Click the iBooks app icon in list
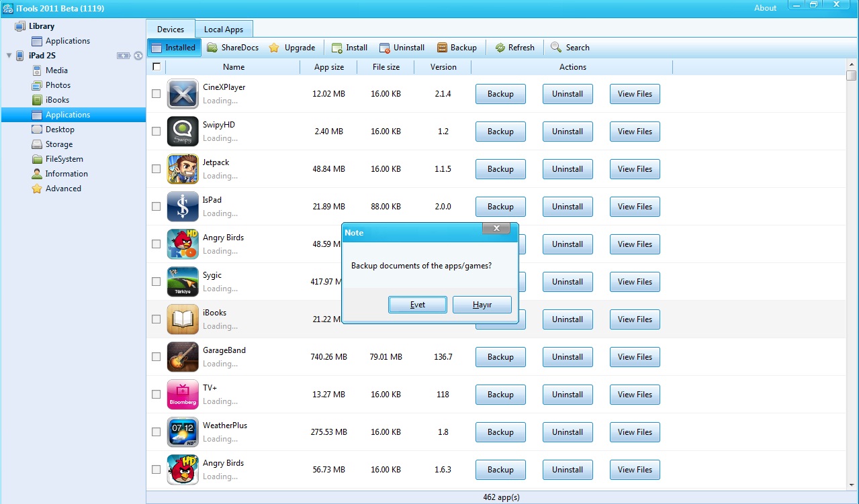Screen dimensions: 859x504 (183, 319)
